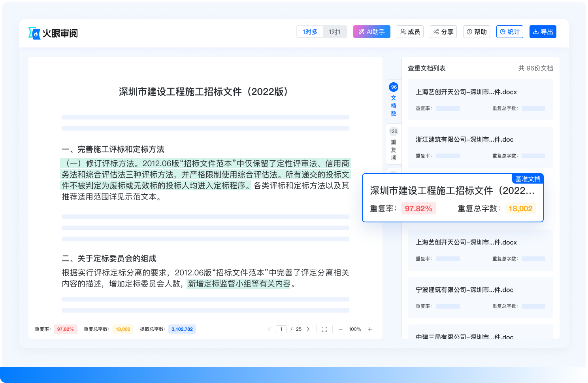Screen dimensions: 588x383
Task: Click the 100% zoom level value
Action: [355, 329]
